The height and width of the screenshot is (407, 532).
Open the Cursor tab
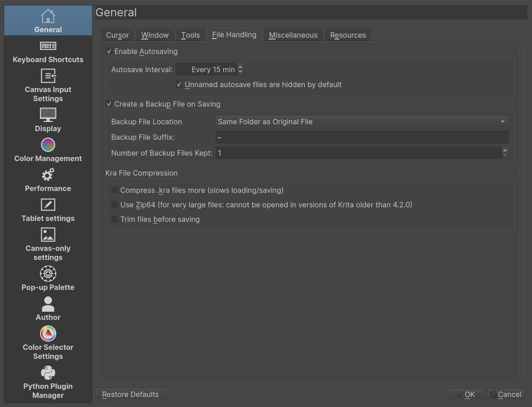117,34
